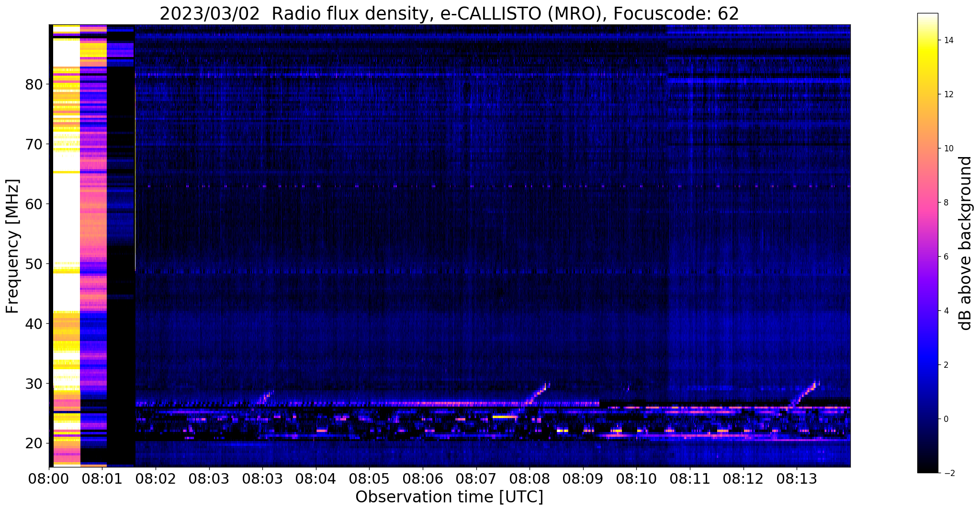This screenshot has height=511, width=980.
Task: Click the 50 tick on frequency axis
Action: pyautogui.click(x=34, y=264)
